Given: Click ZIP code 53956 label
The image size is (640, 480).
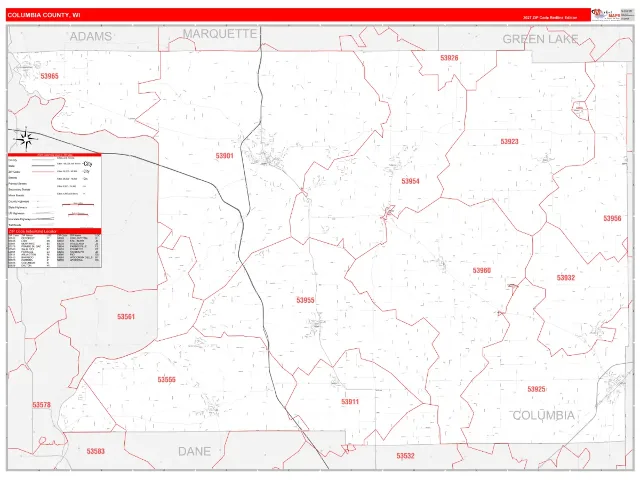Looking at the screenshot, I should [x=612, y=218].
